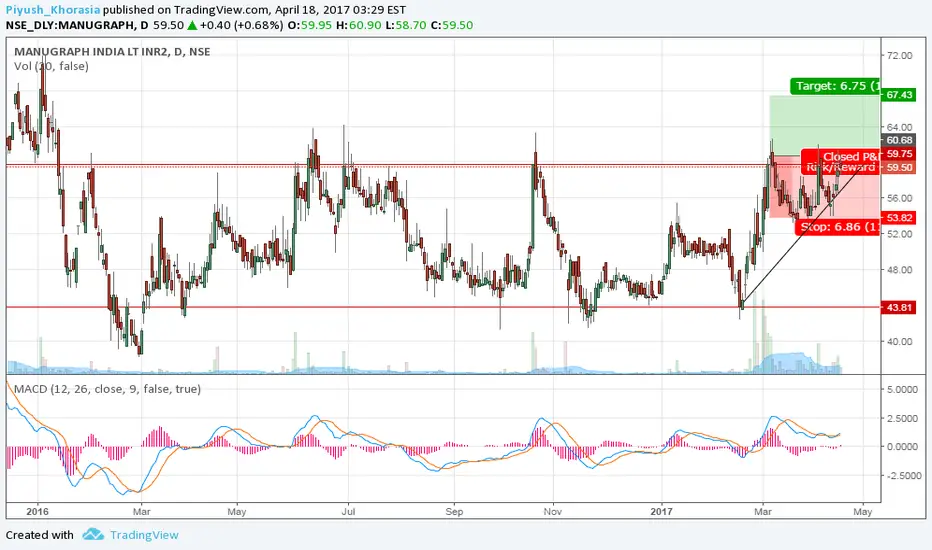
Task: Open the Piyush_Khorasia author link
Action: coord(53,10)
